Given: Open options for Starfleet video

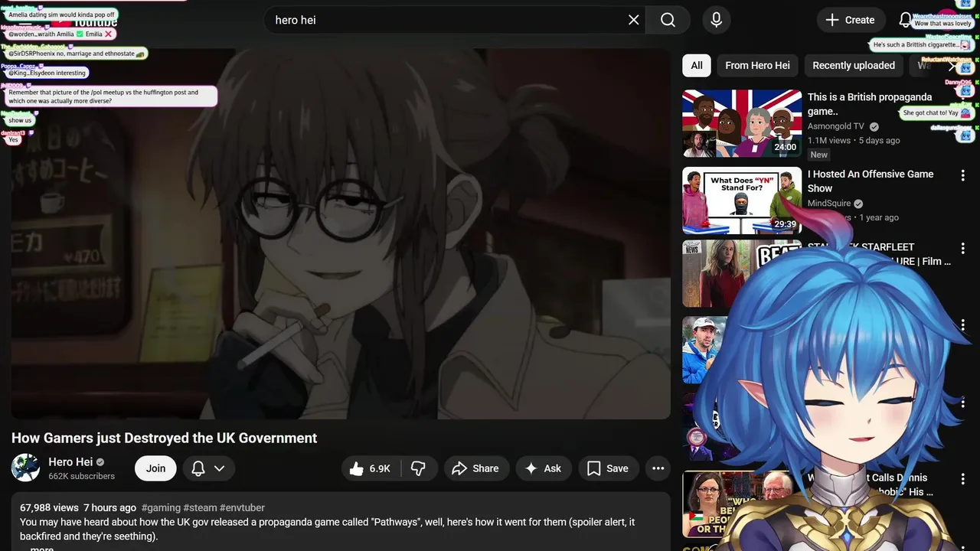Looking at the screenshot, I should [962, 248].
